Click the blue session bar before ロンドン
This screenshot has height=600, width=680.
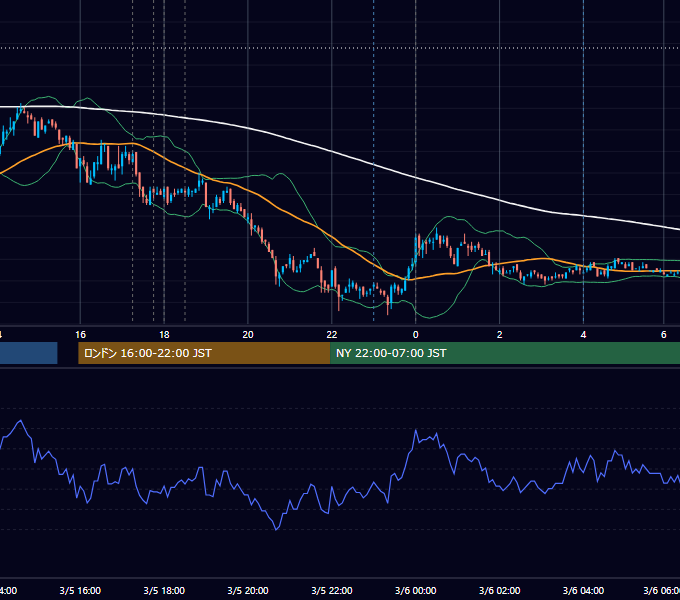coord(29,353)
